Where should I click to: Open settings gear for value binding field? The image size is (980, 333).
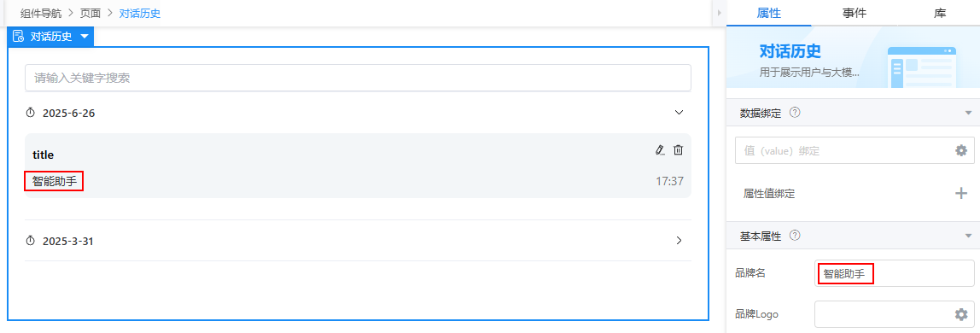click(961, 150)
